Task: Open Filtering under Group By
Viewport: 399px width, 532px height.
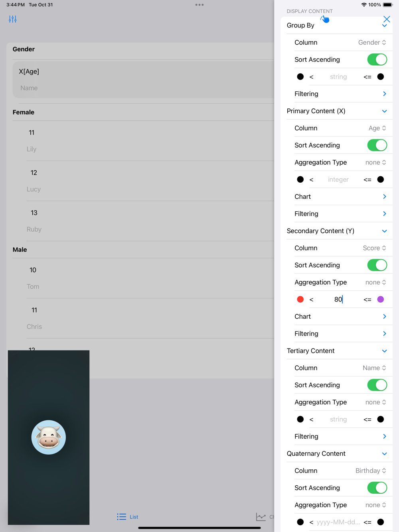Action: pyautogui.click(x=340, y=94)
